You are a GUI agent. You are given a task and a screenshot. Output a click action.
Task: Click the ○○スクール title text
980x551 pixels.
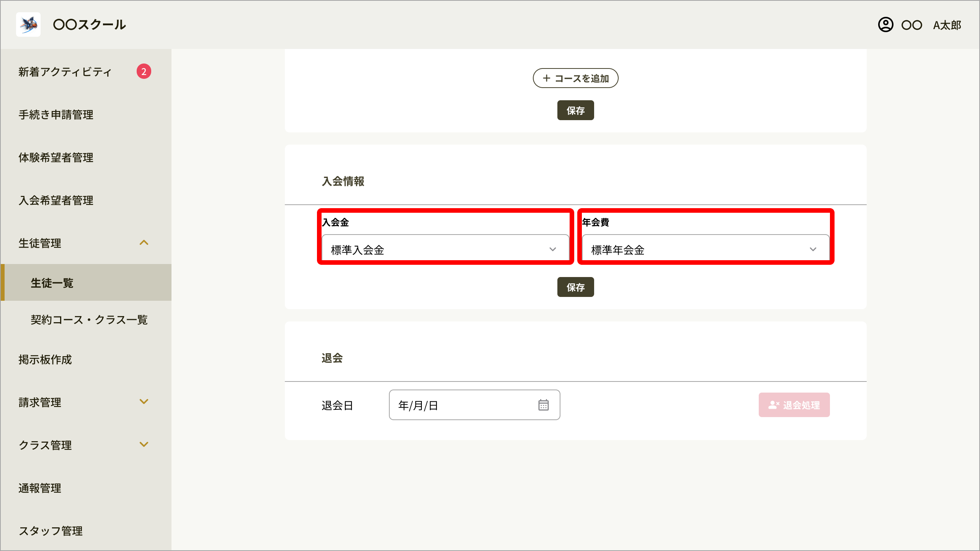tap(89, 24)
